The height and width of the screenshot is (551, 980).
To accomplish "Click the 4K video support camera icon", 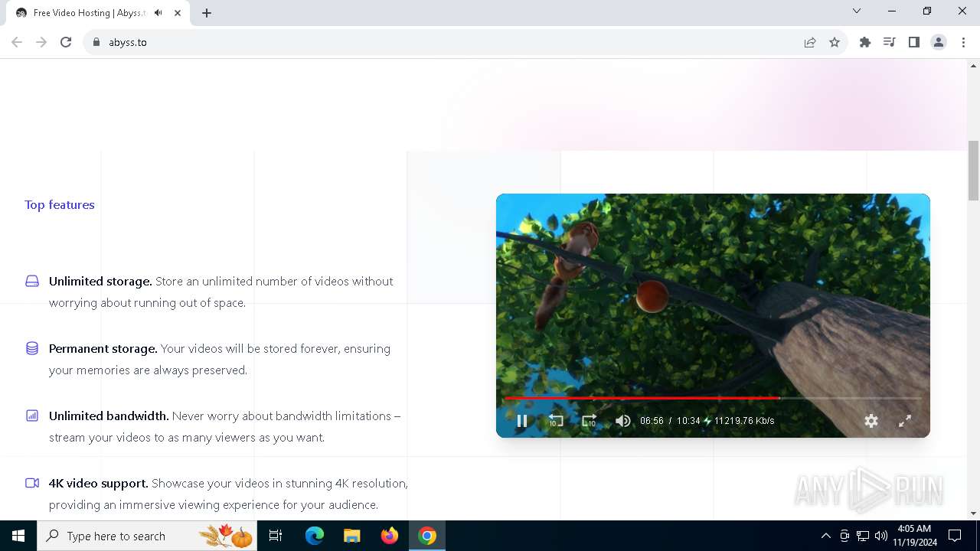I will pyautogui.click(x=32, y=483).
